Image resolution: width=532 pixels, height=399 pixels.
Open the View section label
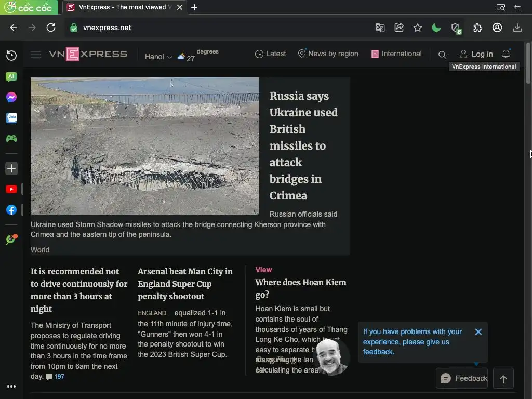(263, 270)
